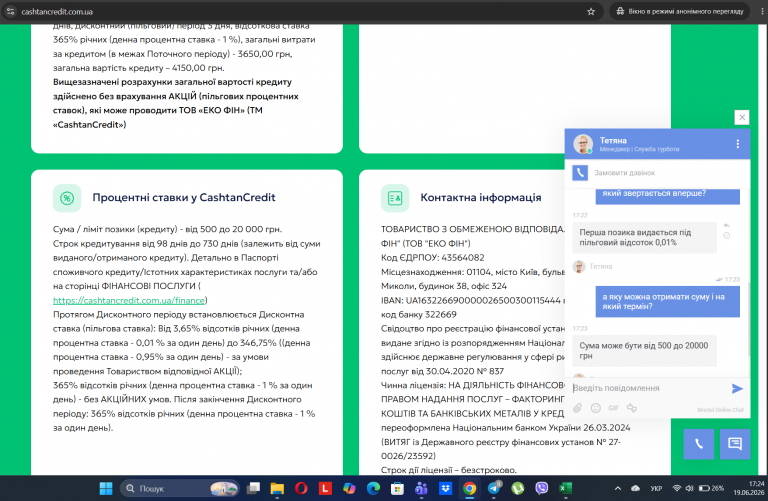Viewport: 768px width, 501px height.
Task: Click chat message Сума може бути від 500 до 20000 грн
Action: pos(644,351)
